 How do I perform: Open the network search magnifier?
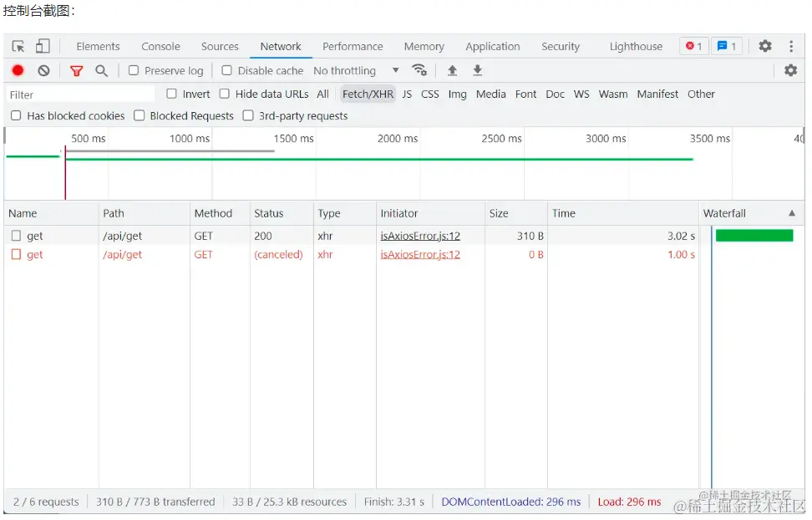point(102,70)
